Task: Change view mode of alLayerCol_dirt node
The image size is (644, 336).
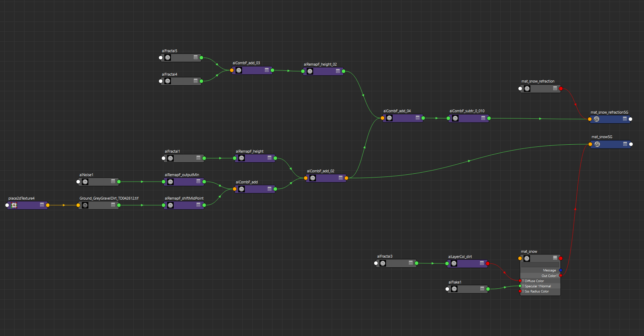Action: pos(482,263)
